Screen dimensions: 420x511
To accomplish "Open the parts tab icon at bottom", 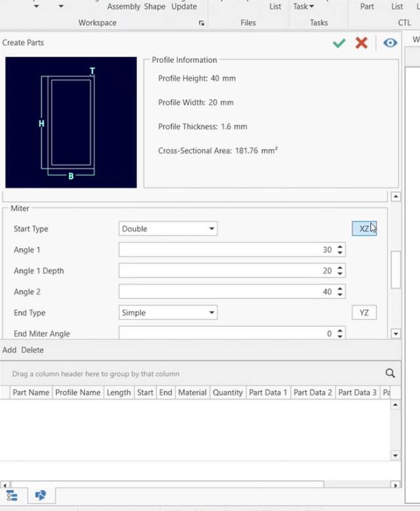I will point(41,495).
